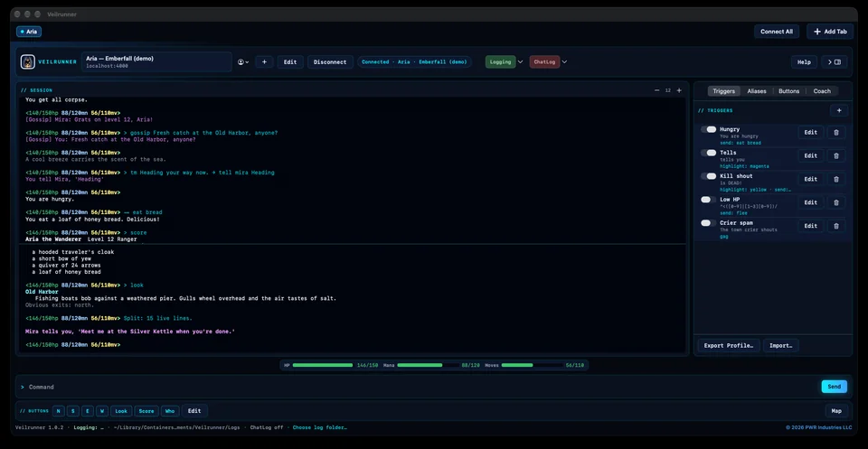Screen dimensions: 868x449
Task: Click the E direction button
Action: 88,411
